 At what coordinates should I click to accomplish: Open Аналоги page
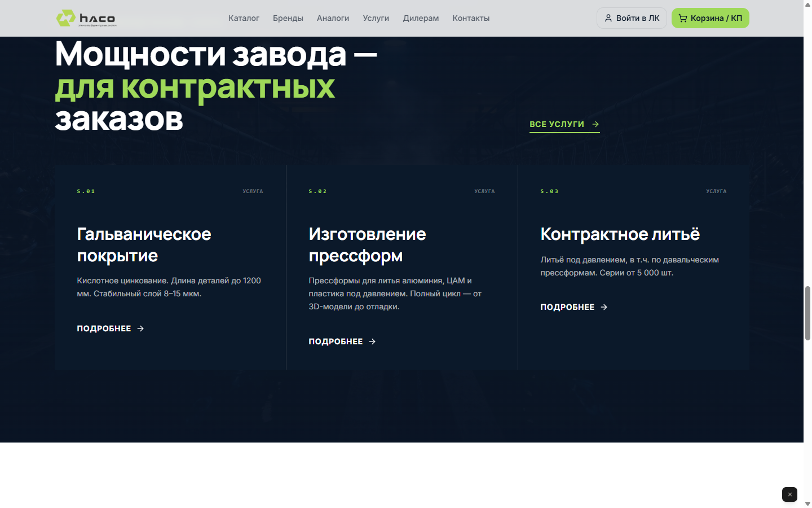tap(333, 18)
